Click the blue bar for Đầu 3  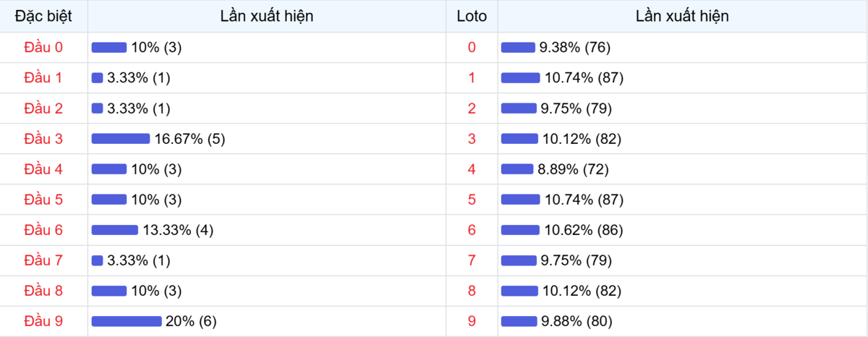(120, 139)
